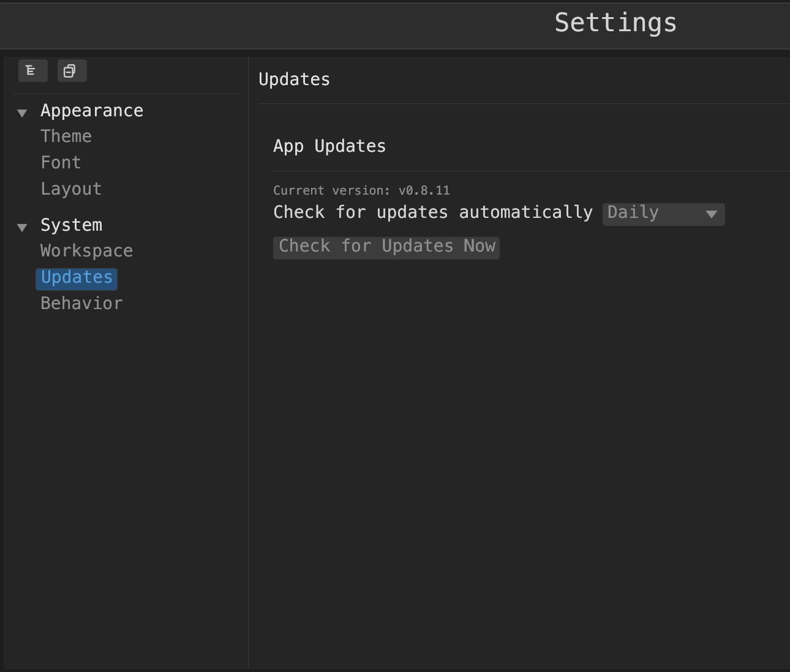Click the Updates page heading
The height and width of the screenshot is (672, 790).
[294, 79]
